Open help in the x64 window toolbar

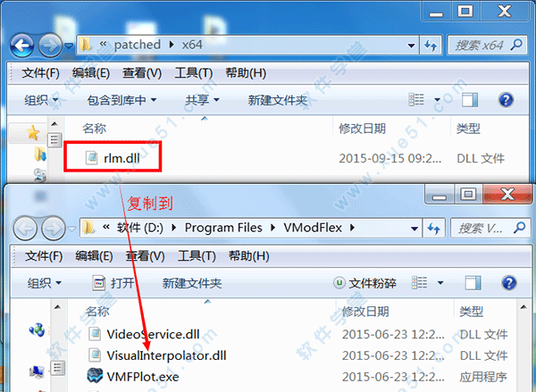[506, 100]
